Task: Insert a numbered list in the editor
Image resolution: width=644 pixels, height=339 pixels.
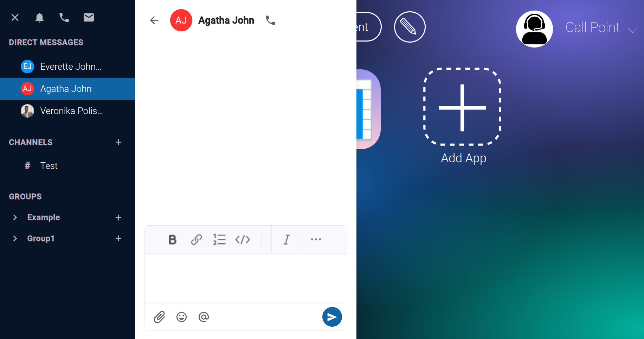Action: click(219, 240)
